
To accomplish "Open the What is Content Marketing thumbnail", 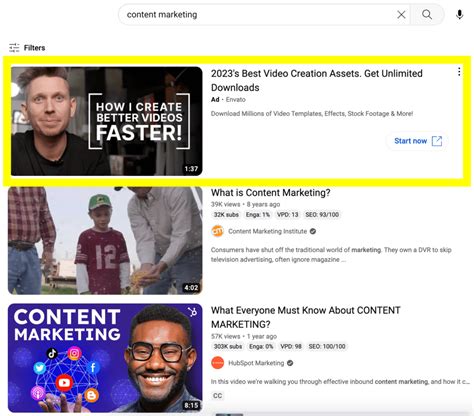I will coord(105,241).
